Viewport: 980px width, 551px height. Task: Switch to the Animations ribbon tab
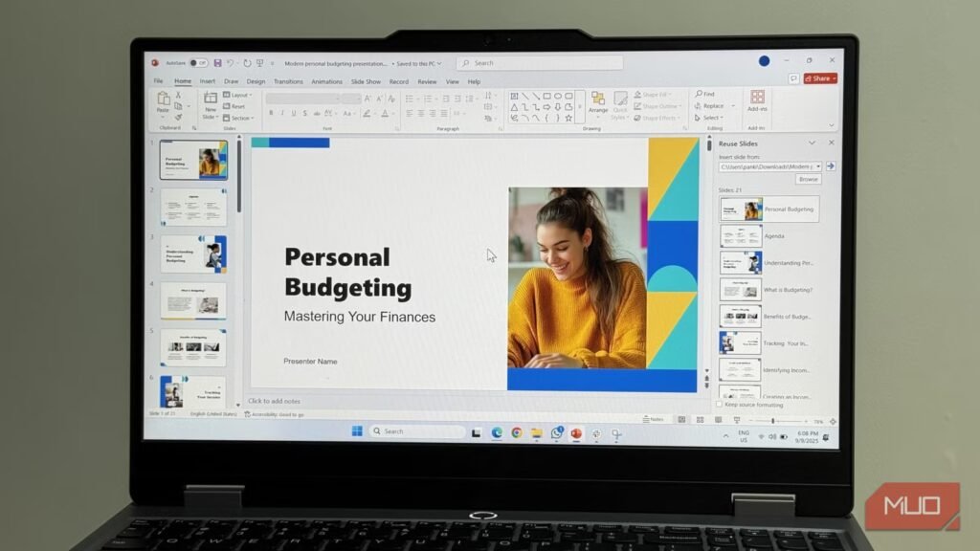(326, 81)
